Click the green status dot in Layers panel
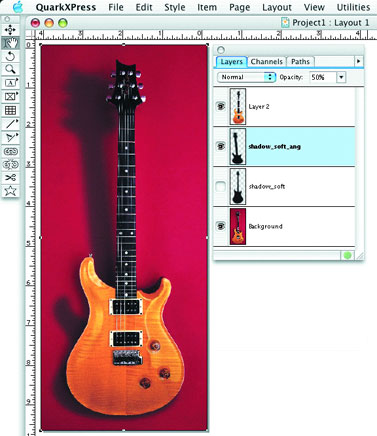This screenshot has width=377, height=436. [347, 256]
